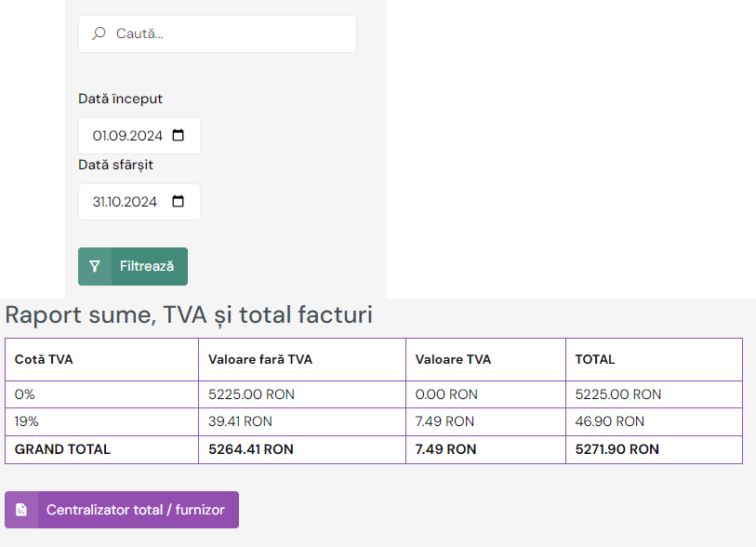The height and width of the screenshot is (547, 756).
Task: Click the funnel icon on the filter button
Action: pyautogui.click(x=95, y=266)
